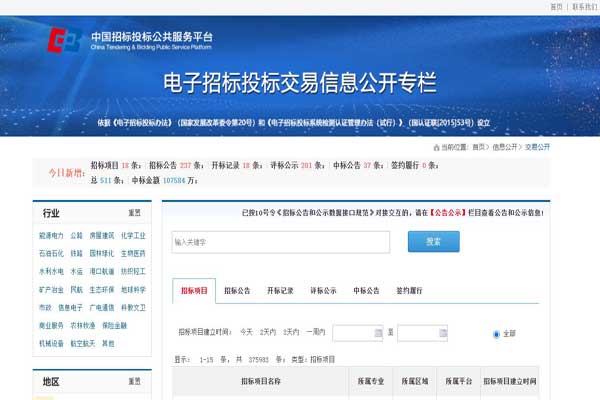
Task: Focus the keyword search input field
Action: 281,242
